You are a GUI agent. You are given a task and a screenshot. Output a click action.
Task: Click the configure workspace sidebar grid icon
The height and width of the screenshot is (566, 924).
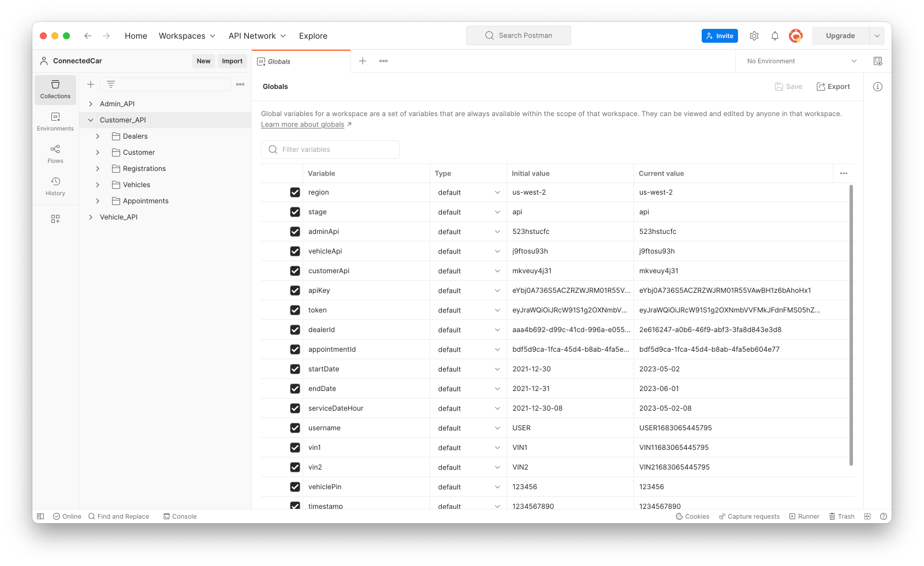(55, 219)
